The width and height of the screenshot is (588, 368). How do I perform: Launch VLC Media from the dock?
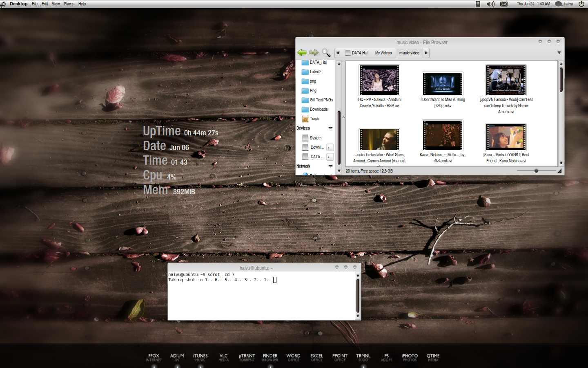[x=223, y=358]
